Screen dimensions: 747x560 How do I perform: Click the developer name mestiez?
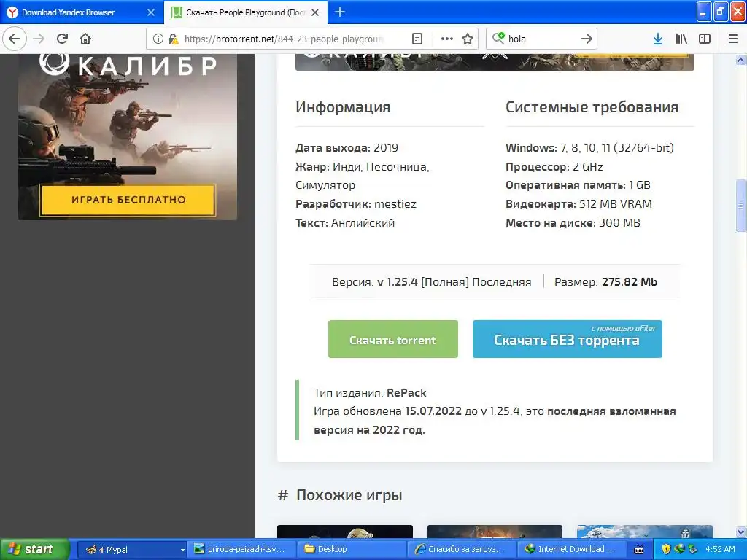coord(395,204)
